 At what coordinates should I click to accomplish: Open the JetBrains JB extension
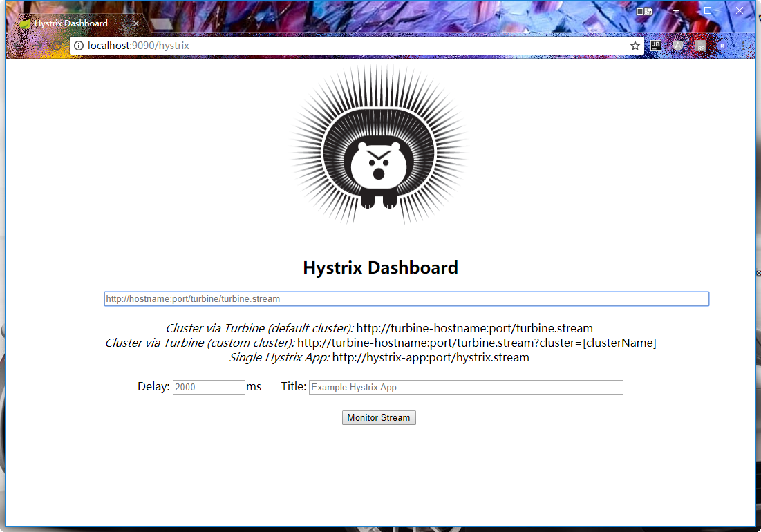coord(656,46)
